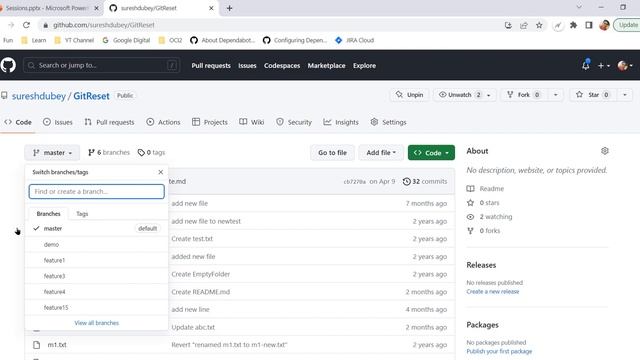
Task: Open the Google Digital bookmark
Action: tap(126, 40)
